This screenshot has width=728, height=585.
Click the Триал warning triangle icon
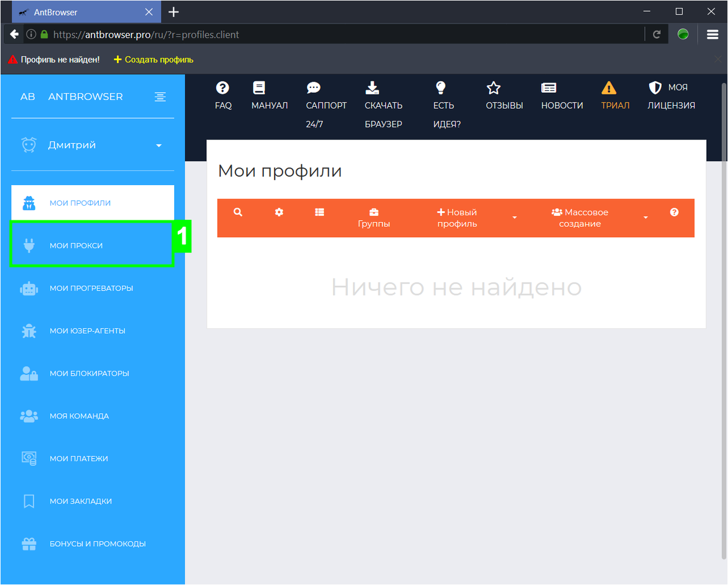click(608, 88)
